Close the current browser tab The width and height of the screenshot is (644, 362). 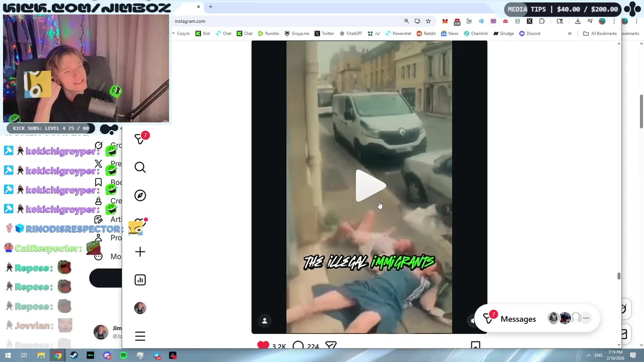[x=198, y=7]
